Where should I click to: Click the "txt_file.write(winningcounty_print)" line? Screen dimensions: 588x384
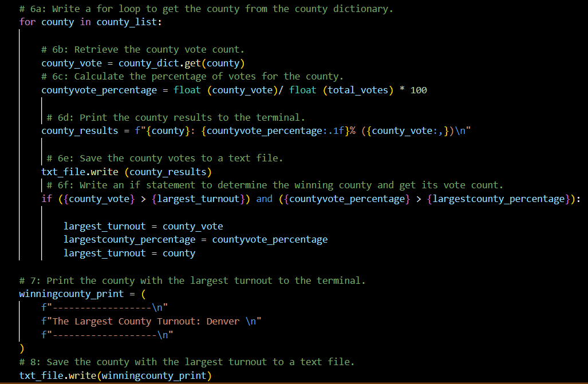116,375
